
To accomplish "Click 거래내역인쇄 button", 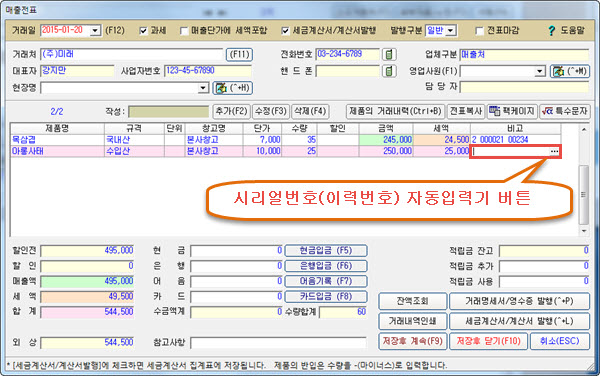I will tap(412, 321).
